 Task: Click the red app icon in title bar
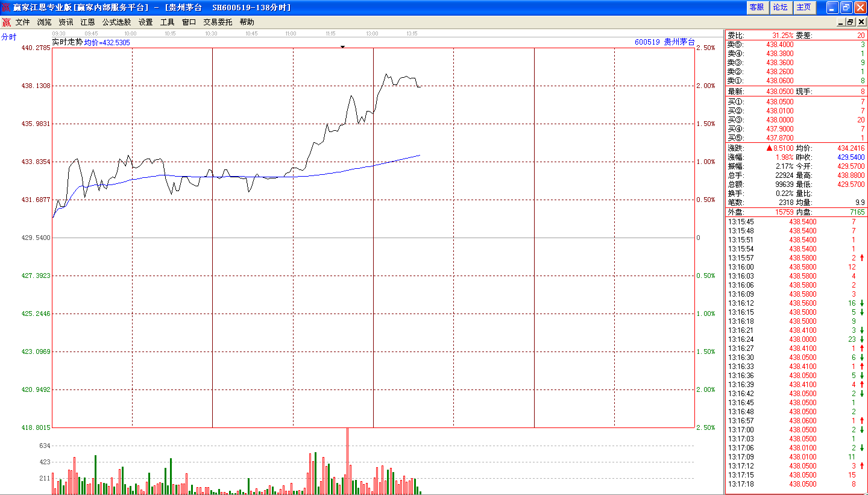[x=7, y=7]
